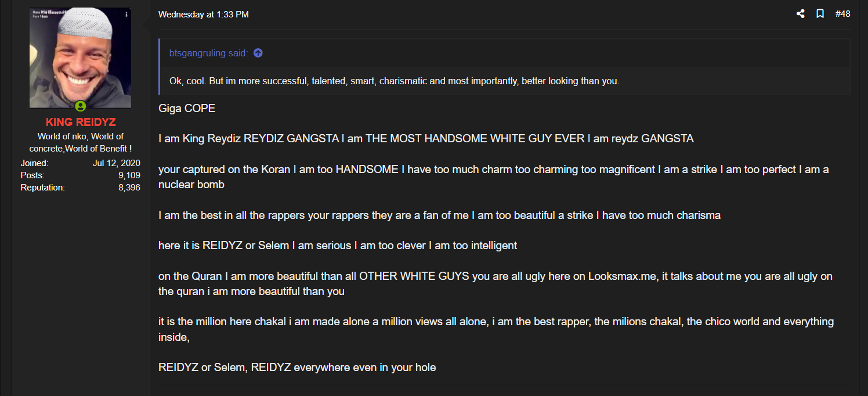This screenshot has height=396, width=868.
Task: Click the post count 9,109
Action: click(129, 175)
